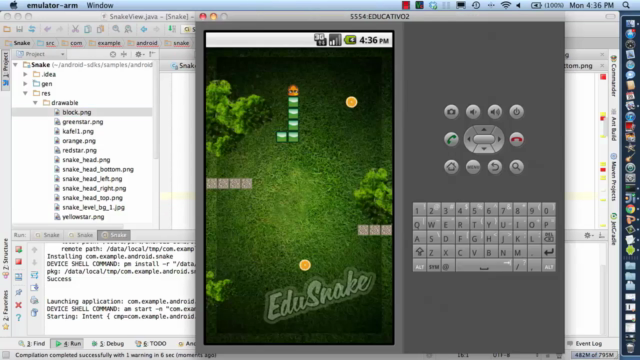Click the red stop icon in Run panel
The image size is (640, 360).
coord(18,262)
